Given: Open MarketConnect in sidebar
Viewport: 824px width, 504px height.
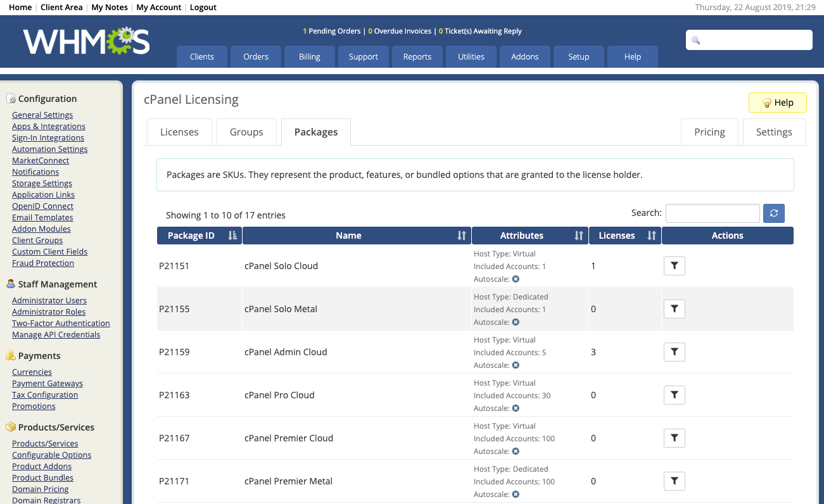Looking at the screenshot, I should (41, 160).
